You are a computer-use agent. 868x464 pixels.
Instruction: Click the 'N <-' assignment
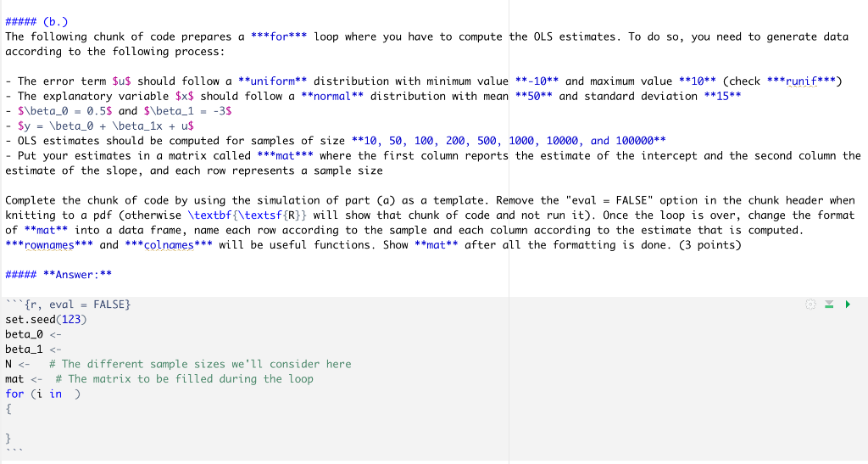[18, 365]
